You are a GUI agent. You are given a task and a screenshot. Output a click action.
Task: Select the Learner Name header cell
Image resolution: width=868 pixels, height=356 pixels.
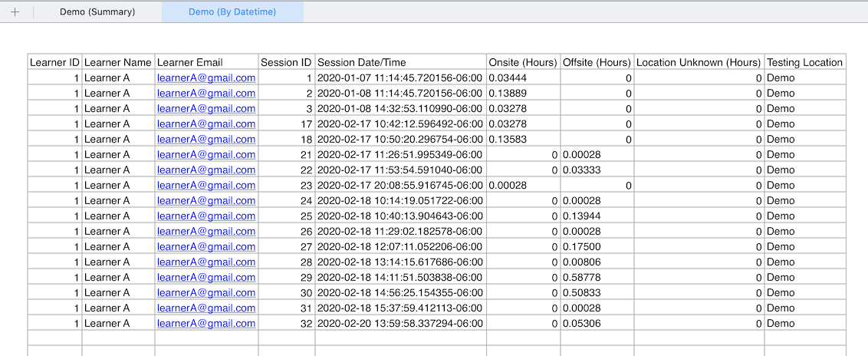tap(118, 62)
